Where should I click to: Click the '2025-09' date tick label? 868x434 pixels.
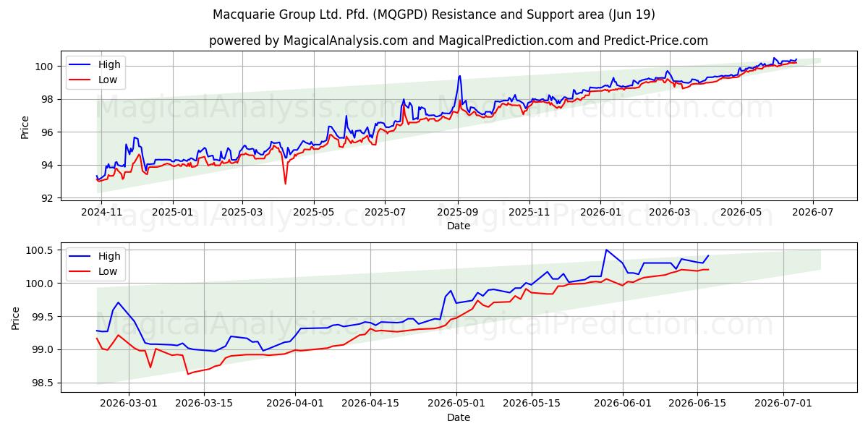(457, 212)
